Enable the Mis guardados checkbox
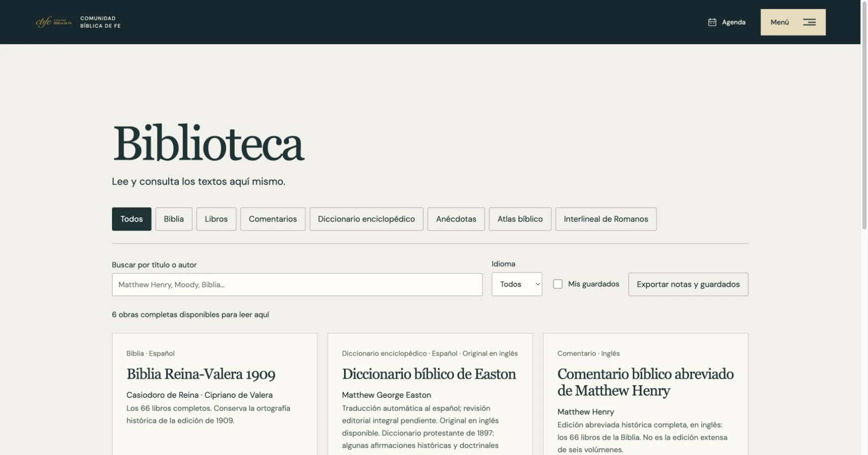The image size is (868, 455). pyautogui.click(x=558, y=284)
